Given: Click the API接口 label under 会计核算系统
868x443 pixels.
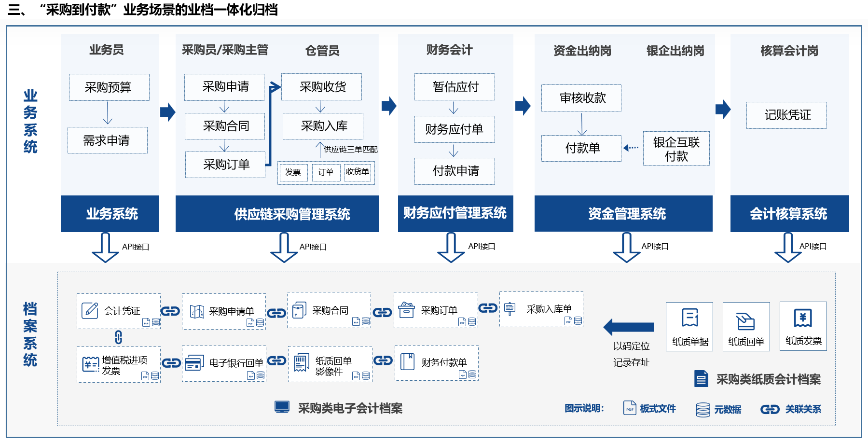Looking at the screenshot, I should [813, 247].
